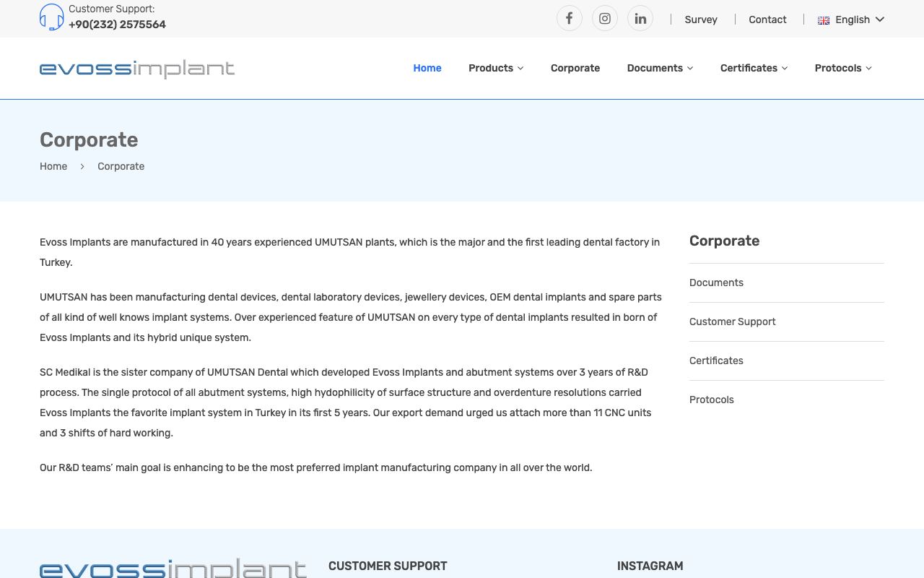Open Customer Support in the sidebar

[732, 322]
